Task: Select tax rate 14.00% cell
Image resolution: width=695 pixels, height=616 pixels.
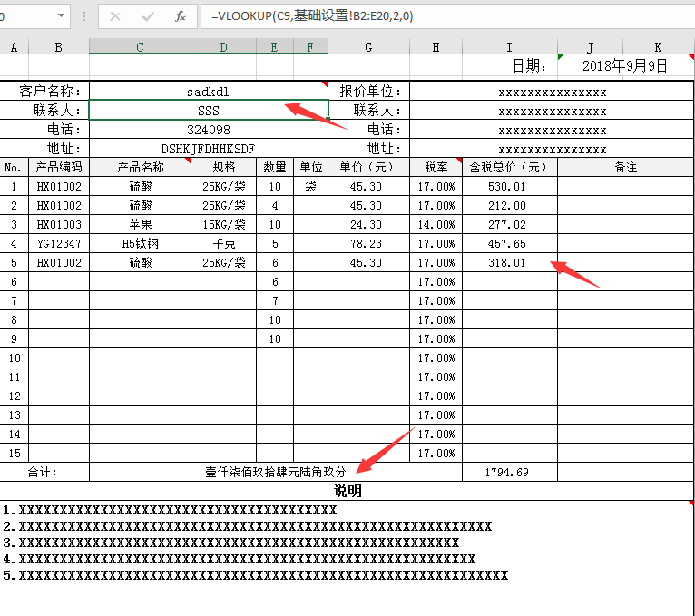Action: [436, 225]
